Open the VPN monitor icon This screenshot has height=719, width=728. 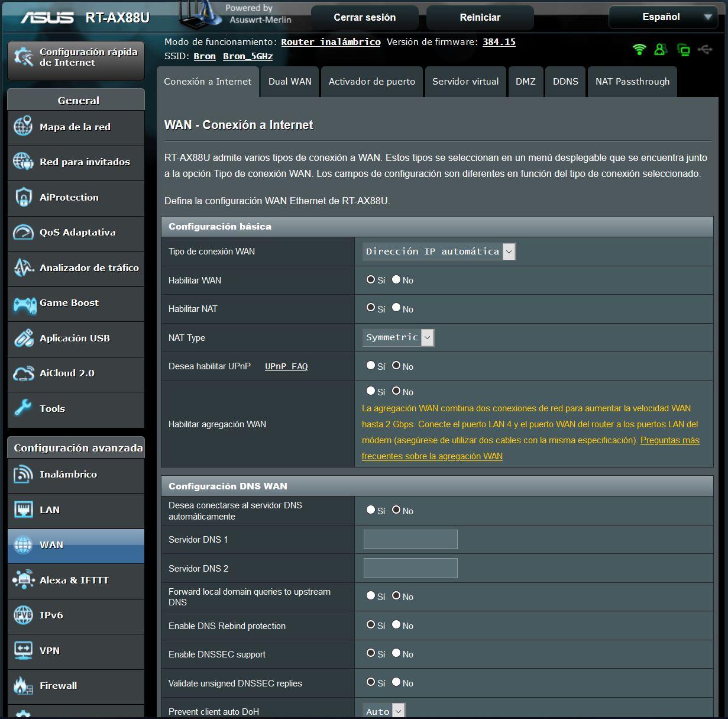23,650
